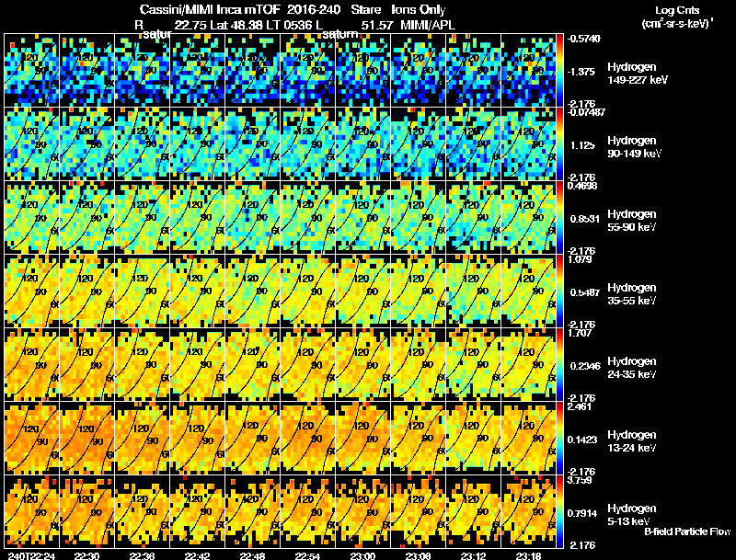This screenshot has width=736, height=560.
Task: Click the '-0.07487' colorbar value
Action: [x=586, y=112]
